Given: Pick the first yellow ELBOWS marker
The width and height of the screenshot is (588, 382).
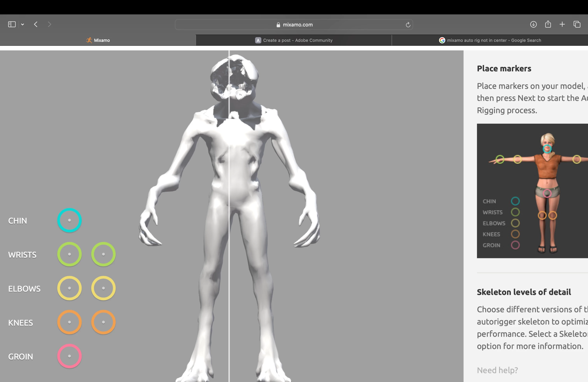Looking at the screenshot, I should pyautogui.click(x=69, y=288).
